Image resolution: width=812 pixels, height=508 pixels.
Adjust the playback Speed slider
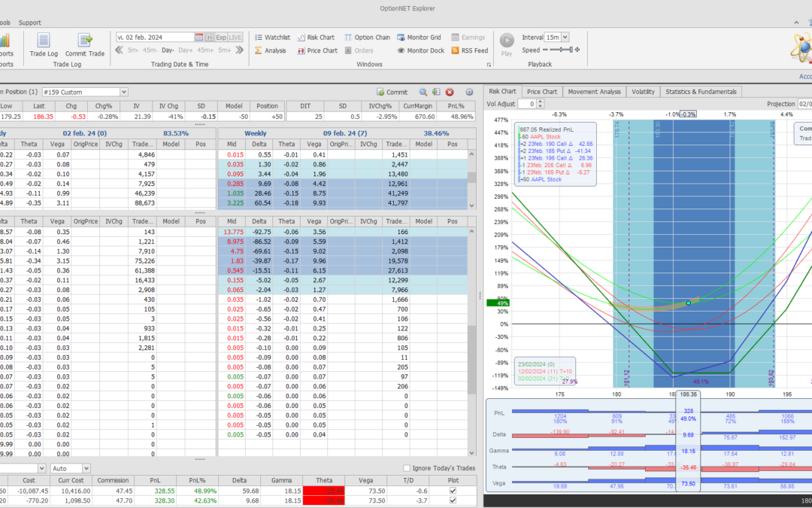560,50
